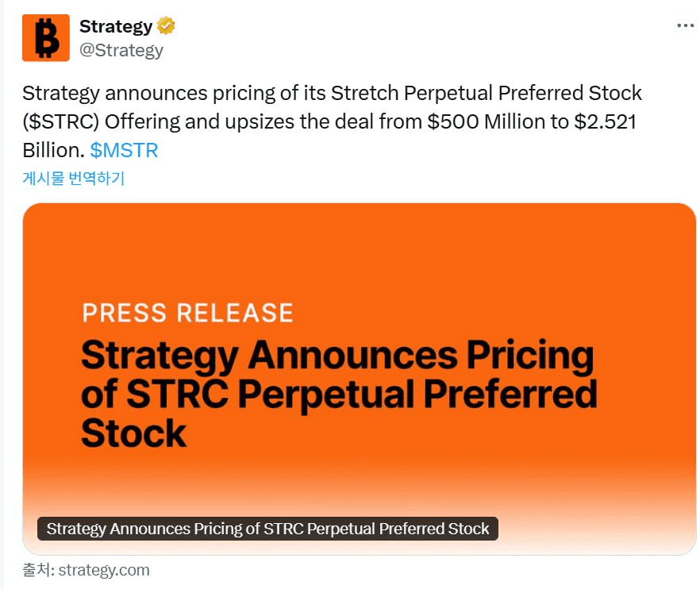The height and width of the screenshot is (589, 700).
Task: Open the Strategy Bitcoin logo avatar
Action: [46, 38]
